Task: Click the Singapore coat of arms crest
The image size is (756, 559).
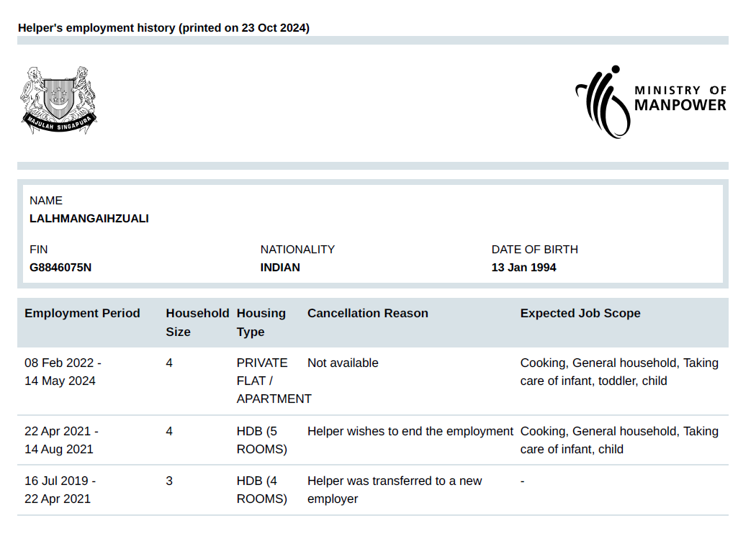Action: [x=58, y=100]
